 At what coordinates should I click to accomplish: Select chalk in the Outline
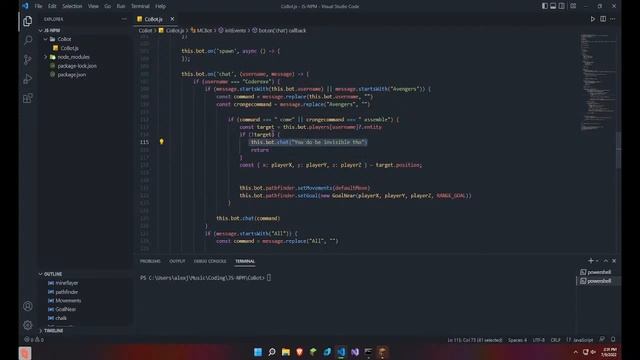[60, 318]
